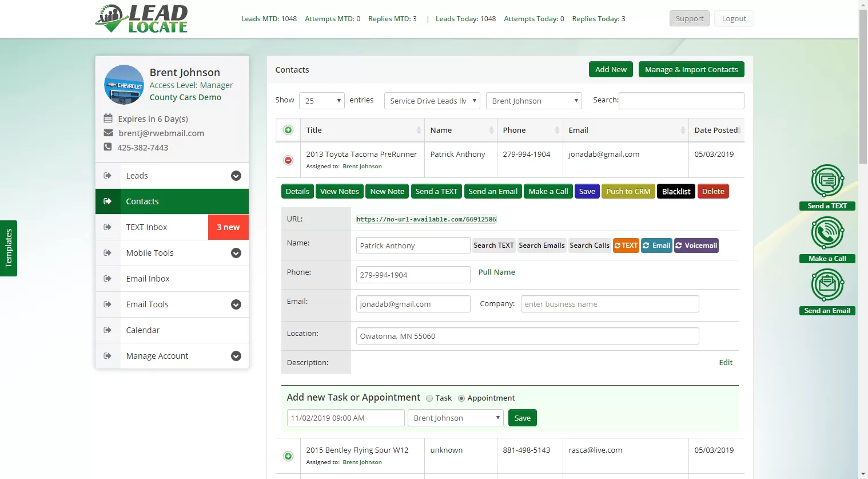Expand the Bentley Flying Spur row plus icon
Image resolution: width=868 pixels, height=479 pixels.
point(288,456)
